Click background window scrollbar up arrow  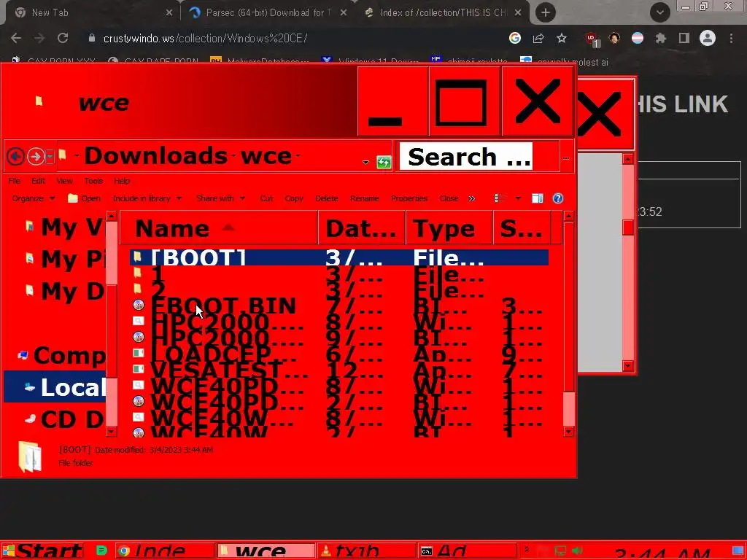[x=628, y=159]
